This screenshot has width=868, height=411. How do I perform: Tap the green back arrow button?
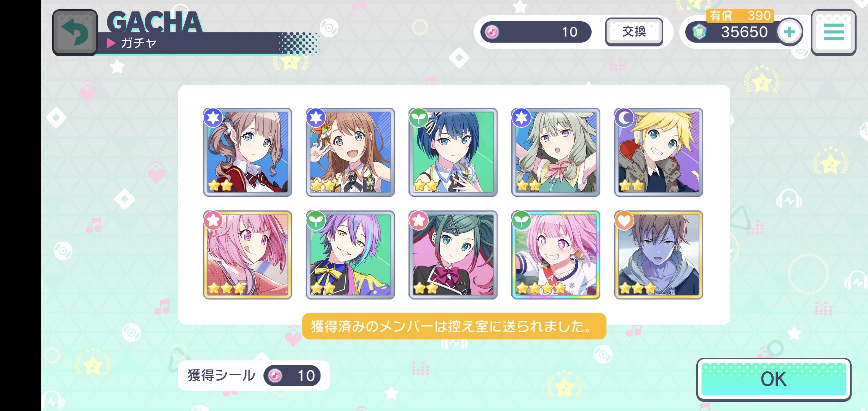pyautogui.click(x=75, y=33)
